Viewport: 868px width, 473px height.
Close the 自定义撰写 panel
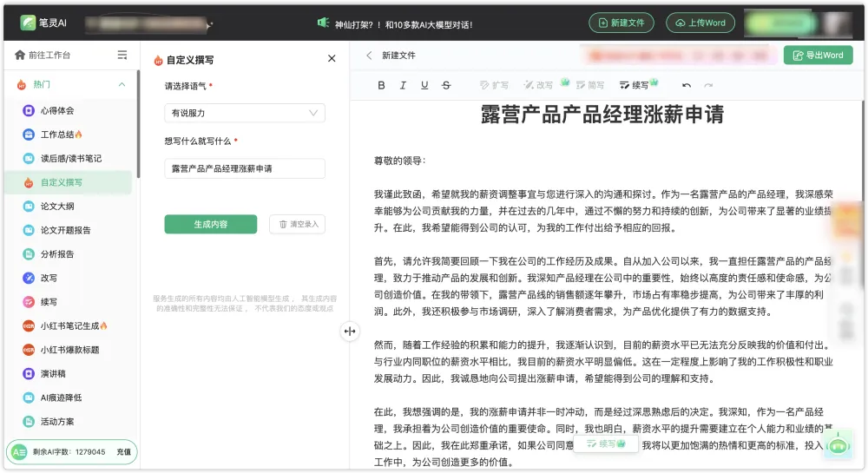tap(331, 59)
